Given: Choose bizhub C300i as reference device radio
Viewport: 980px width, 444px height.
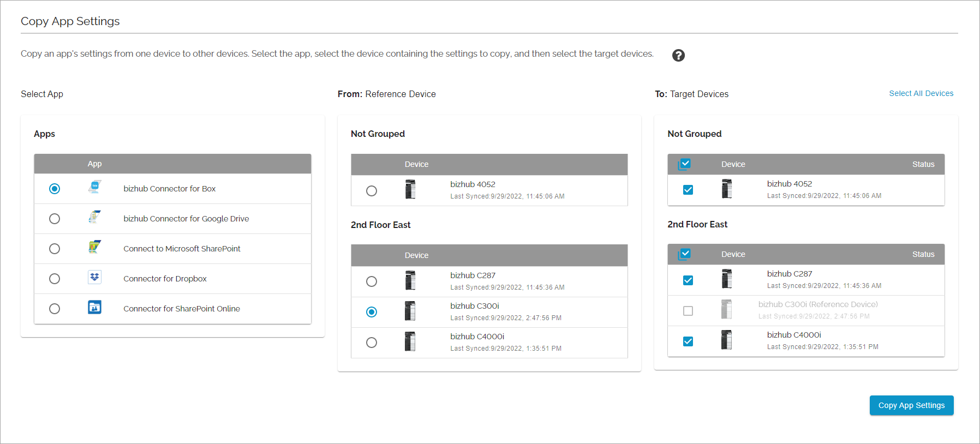Looking at the screenshot, I should pos(372,312).
